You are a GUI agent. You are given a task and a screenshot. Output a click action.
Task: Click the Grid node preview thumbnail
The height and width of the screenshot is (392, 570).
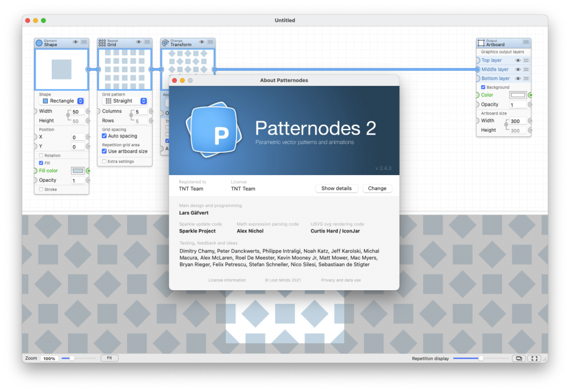(x=125, y=70)
